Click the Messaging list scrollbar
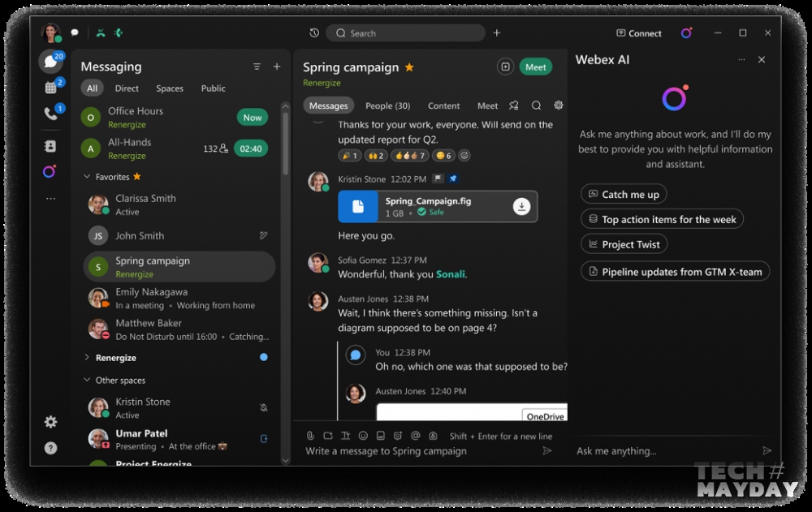812x512 pixels. pos(285,143)
